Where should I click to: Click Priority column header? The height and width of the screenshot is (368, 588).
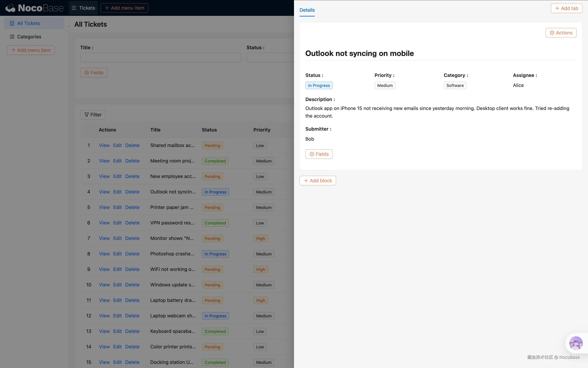tap(262, 130)
